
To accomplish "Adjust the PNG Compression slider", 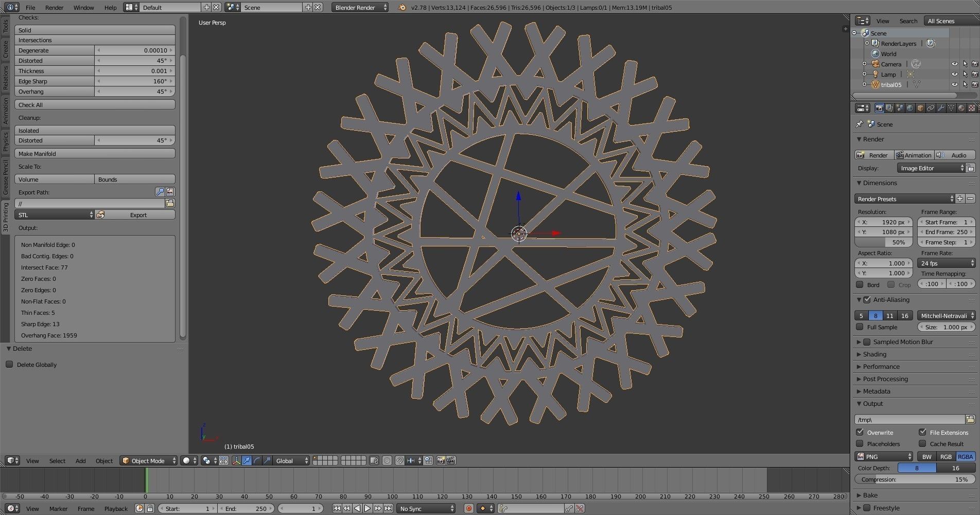I will click(915, 479).
